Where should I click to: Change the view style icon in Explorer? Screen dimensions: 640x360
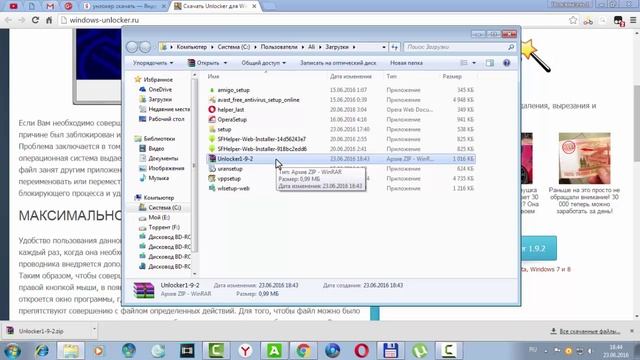click(x=464, y=63)
